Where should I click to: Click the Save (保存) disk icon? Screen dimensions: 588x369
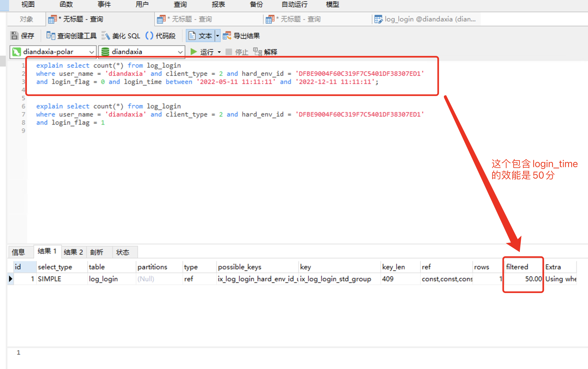click(x=14, y=36)
